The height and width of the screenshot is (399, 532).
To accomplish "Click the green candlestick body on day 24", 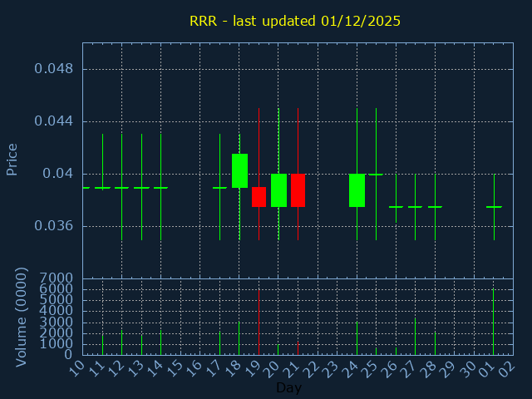I will (357, 190).
